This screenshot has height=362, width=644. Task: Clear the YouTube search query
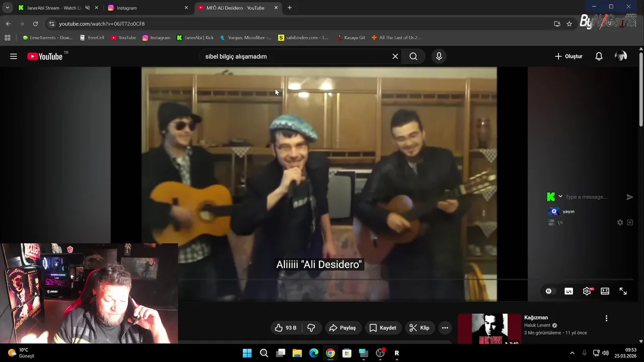395,56
